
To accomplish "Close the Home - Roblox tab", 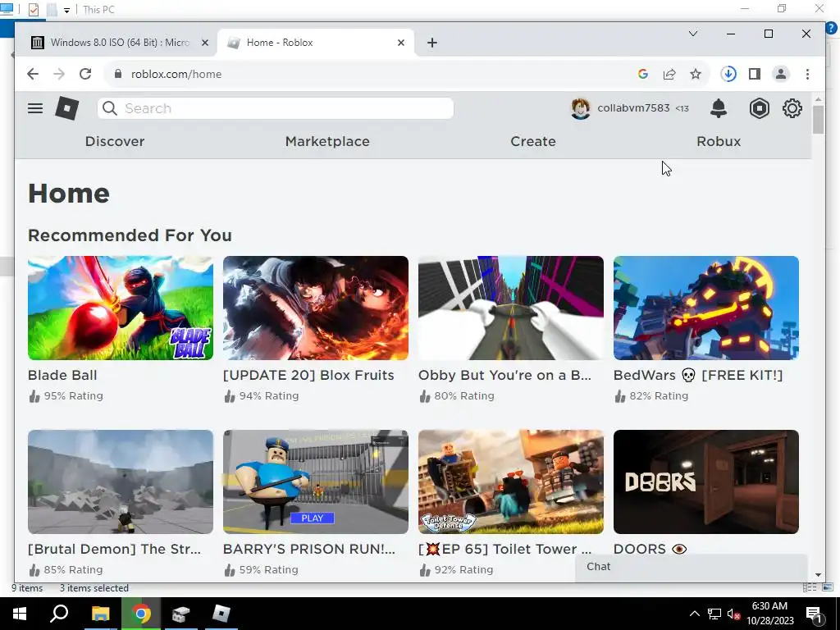I will (400, 43).
